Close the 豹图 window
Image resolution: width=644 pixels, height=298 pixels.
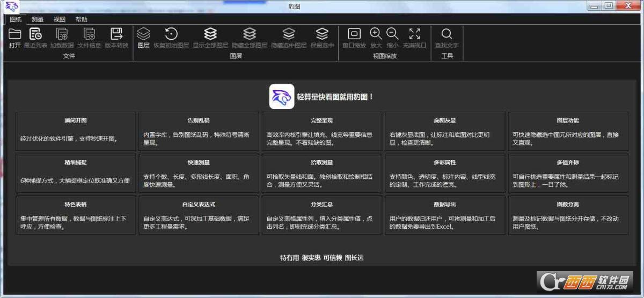tap(628, 5)
